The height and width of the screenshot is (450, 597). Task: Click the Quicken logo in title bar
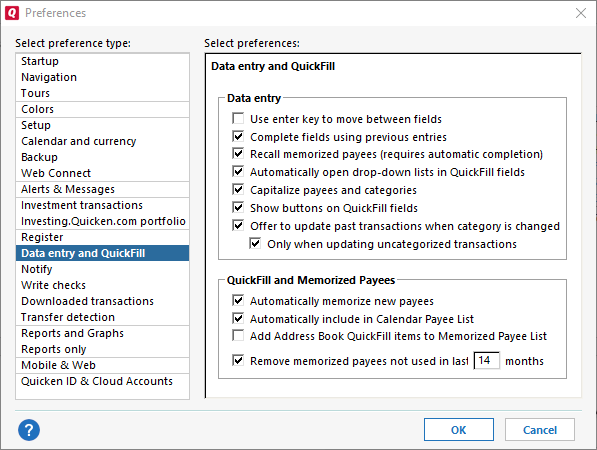(x=12, y=13)
